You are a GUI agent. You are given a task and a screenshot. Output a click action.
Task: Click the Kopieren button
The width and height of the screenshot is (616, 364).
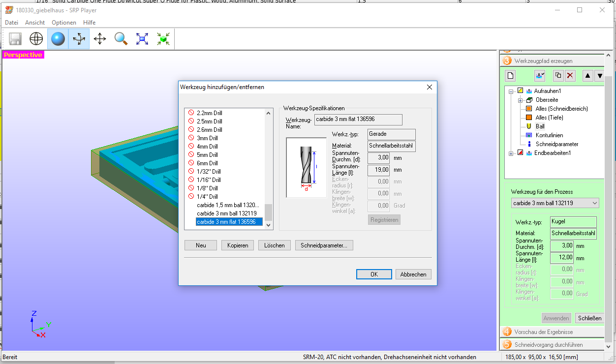coord(238,245)
